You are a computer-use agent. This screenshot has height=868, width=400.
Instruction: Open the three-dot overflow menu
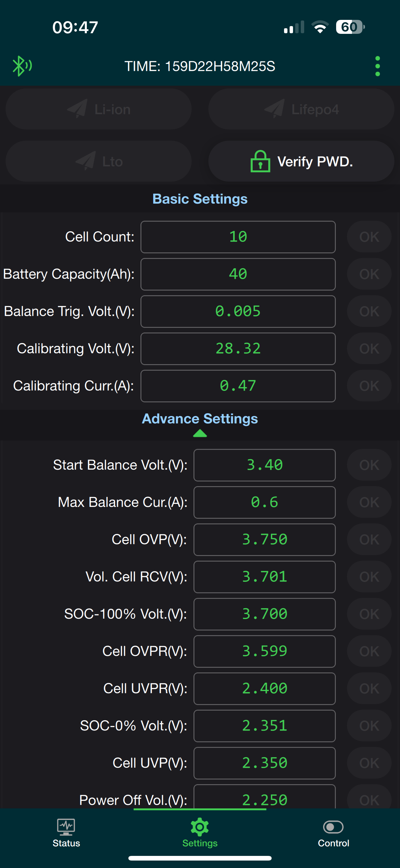[x=377, y=66]
